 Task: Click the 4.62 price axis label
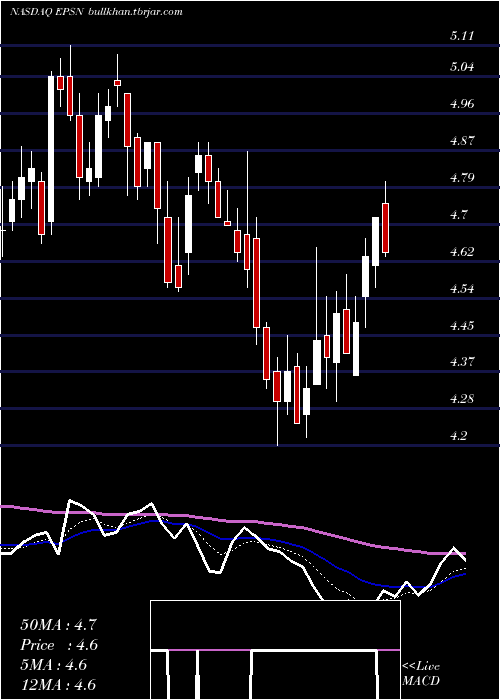pyautogui.click(x=462, y=252)
